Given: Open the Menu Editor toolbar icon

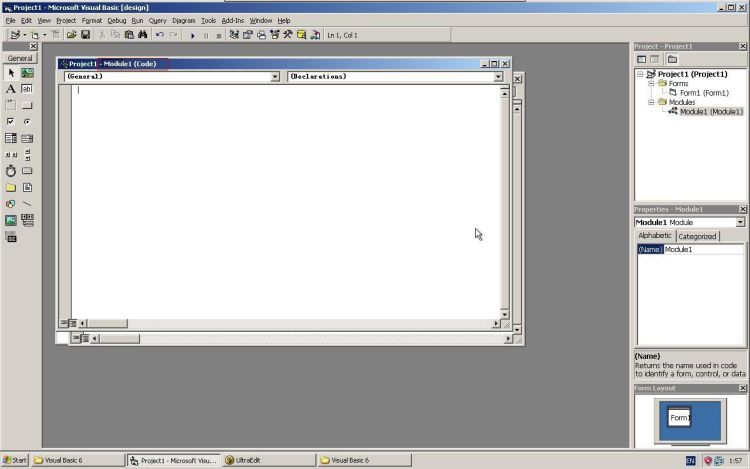Looking at the screenshot, I should [x=55, y=35].
